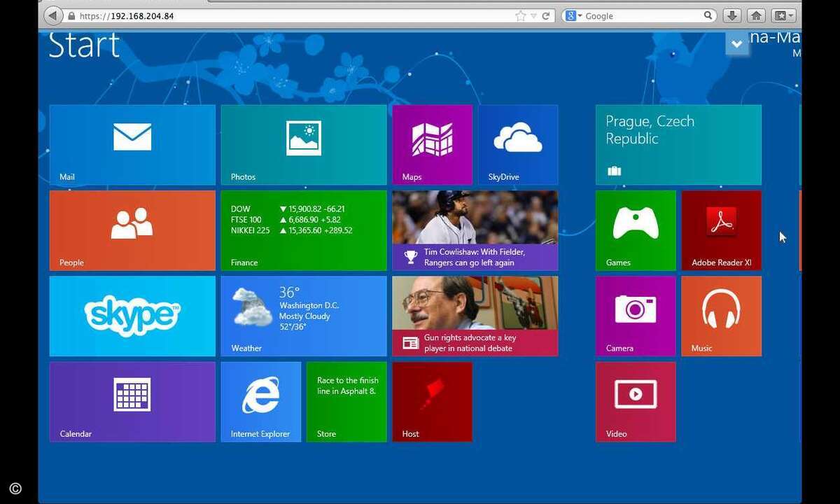Image resolution: width=840 pixels, height=504 pixels.
Task: Click the "Mostly Cloudy" weather text
Action: tap(304, 316)
